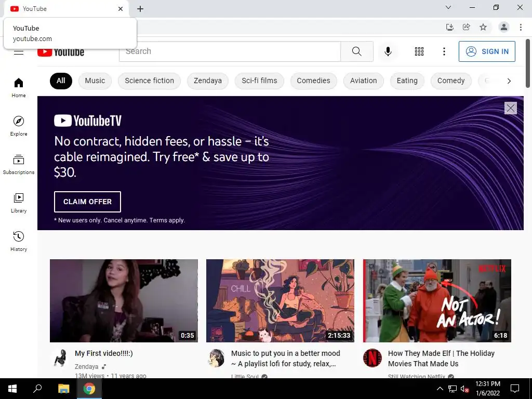The width and height of the screenshot is (532, 399).
Task: Open Windows taskbar search
Action: click(x=37, y=389)
